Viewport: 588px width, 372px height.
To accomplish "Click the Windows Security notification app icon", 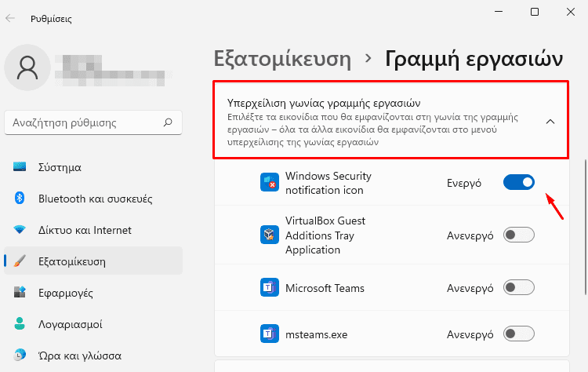I will click(x=270, y=183).
